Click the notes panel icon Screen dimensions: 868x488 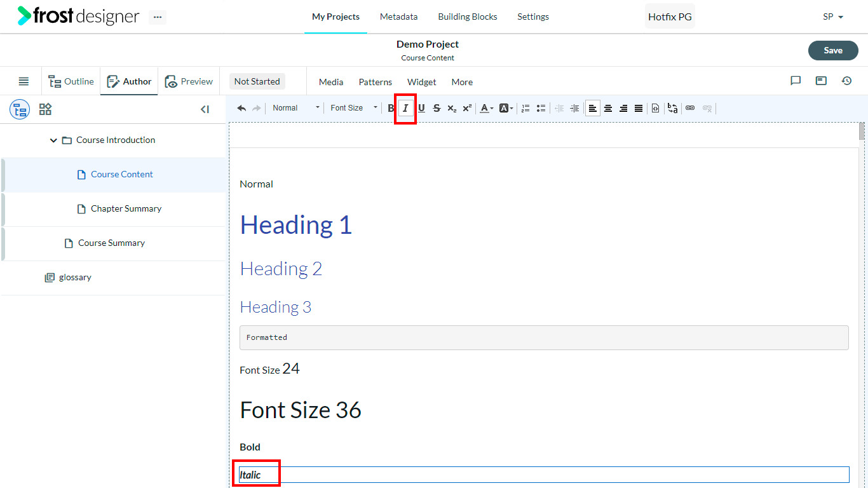[x=821, y=81]
